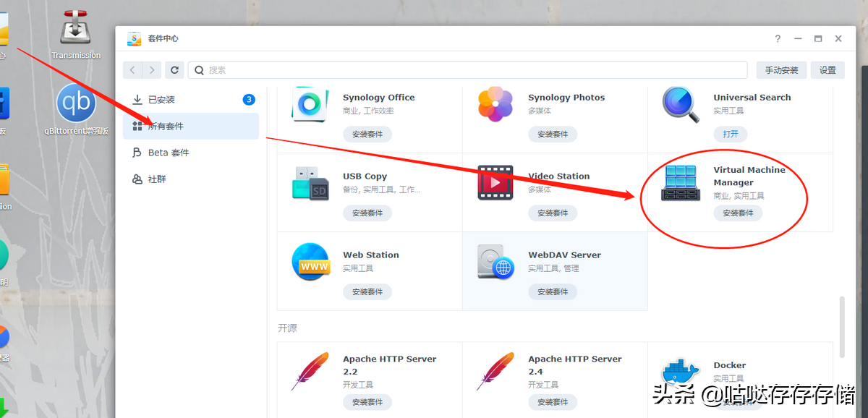Click 打开 to launch Universal Search

coord(728,134)
